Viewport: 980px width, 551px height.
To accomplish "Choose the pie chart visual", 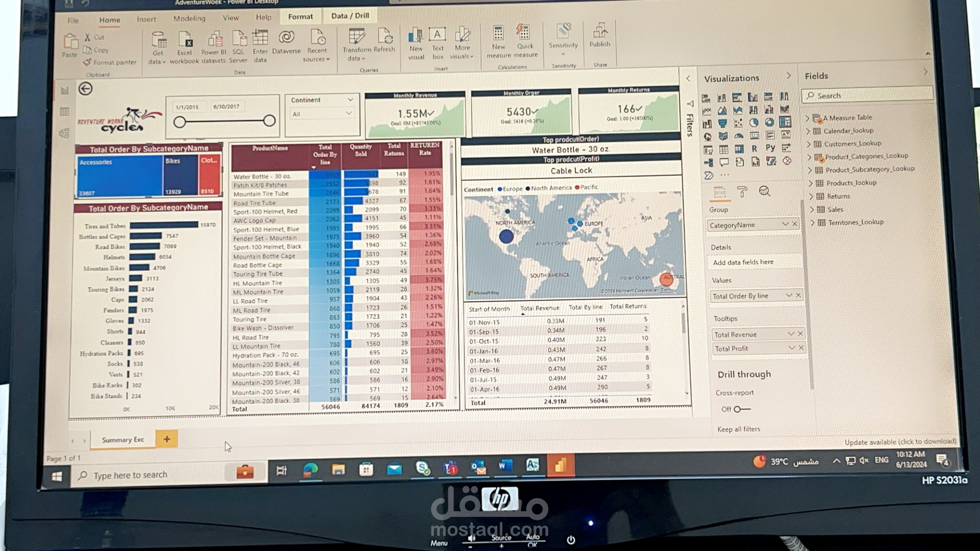I will [754, 122].
